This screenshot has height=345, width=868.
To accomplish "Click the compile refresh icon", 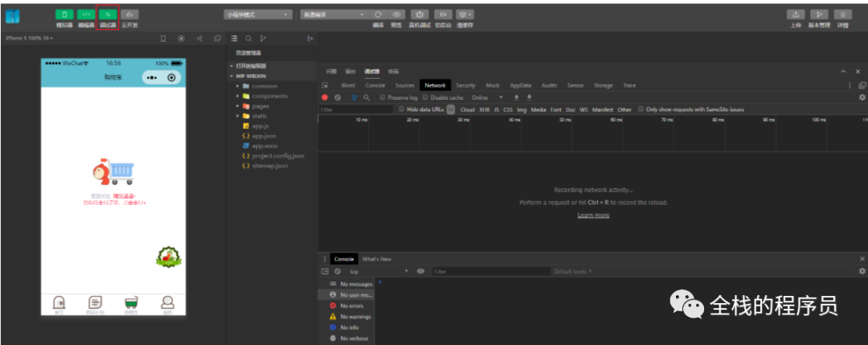I will (x=379, y=14).
